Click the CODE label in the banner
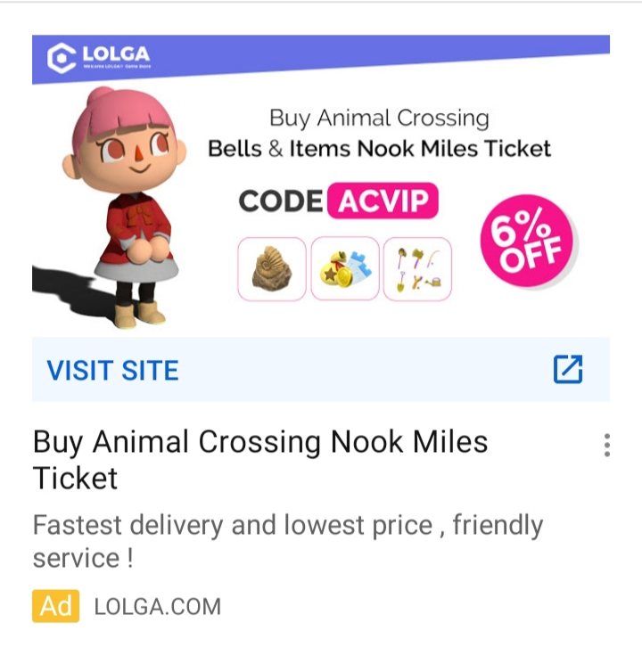 point(281,201)
